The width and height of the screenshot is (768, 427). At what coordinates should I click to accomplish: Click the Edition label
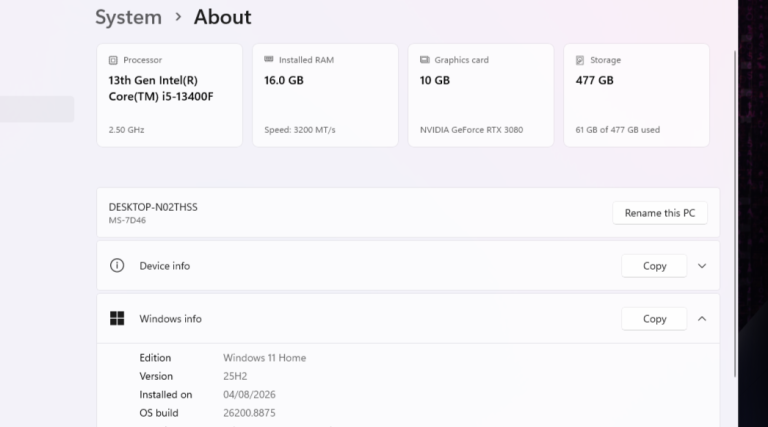tap(155, 358)
